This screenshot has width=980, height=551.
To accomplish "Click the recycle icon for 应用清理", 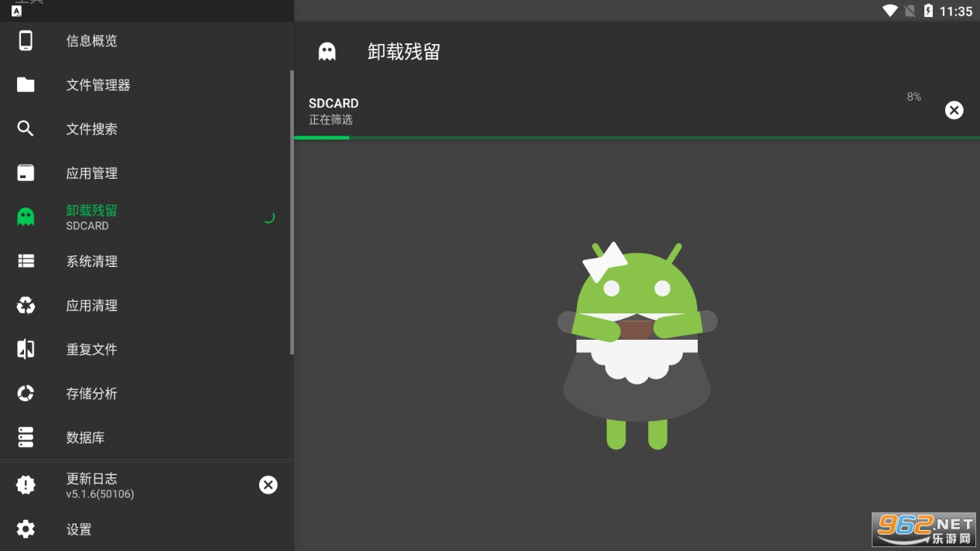I will [x=26, y=305].
